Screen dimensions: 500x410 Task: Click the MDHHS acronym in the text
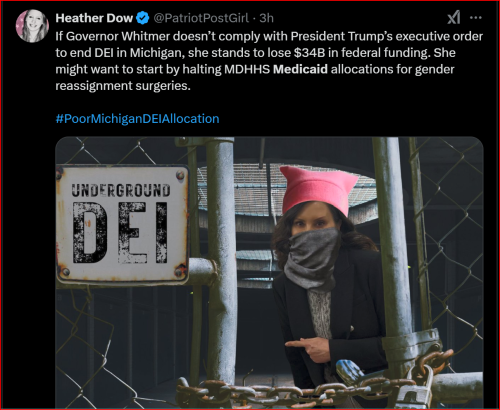(247, 69)
